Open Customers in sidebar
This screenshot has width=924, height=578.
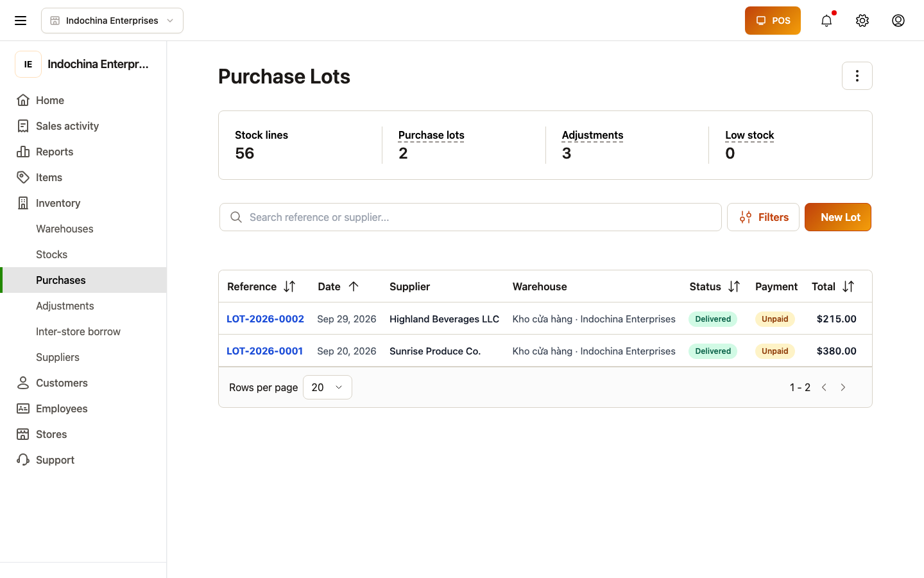(x=83, y=383)
